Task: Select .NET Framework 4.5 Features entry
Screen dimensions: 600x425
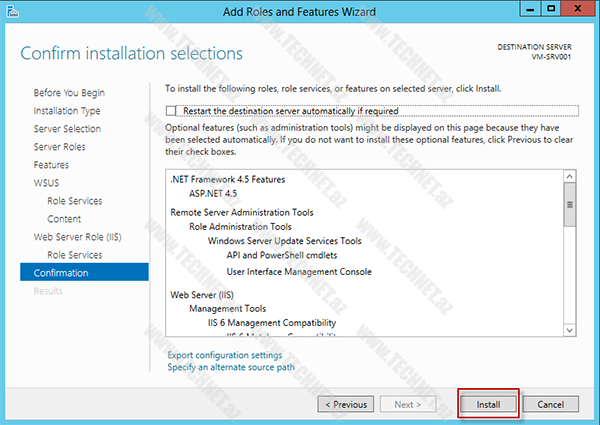Action: pos(228,179)
